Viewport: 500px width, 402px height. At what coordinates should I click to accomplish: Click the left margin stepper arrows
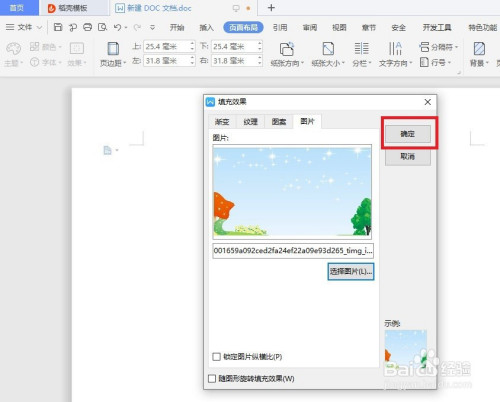[x=192, y=61]
